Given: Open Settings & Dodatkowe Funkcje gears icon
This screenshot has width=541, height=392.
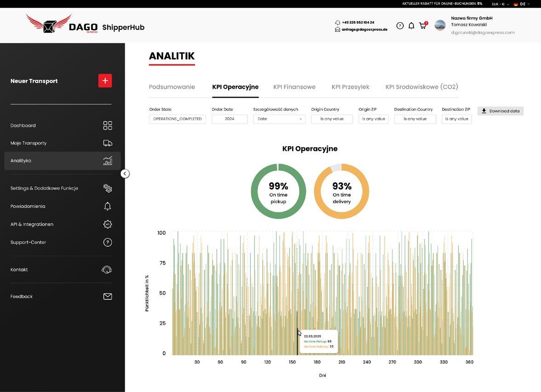Looking at the screenshot, I should (x=108, y=188).
